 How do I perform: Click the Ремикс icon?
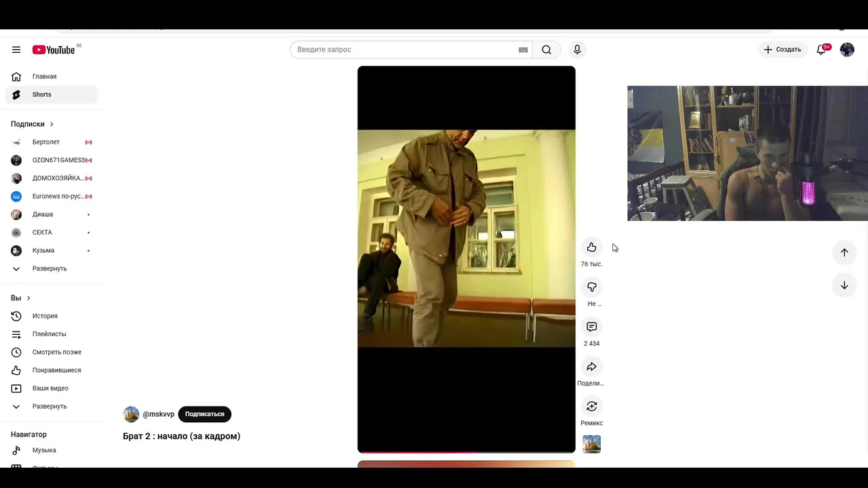591,406
